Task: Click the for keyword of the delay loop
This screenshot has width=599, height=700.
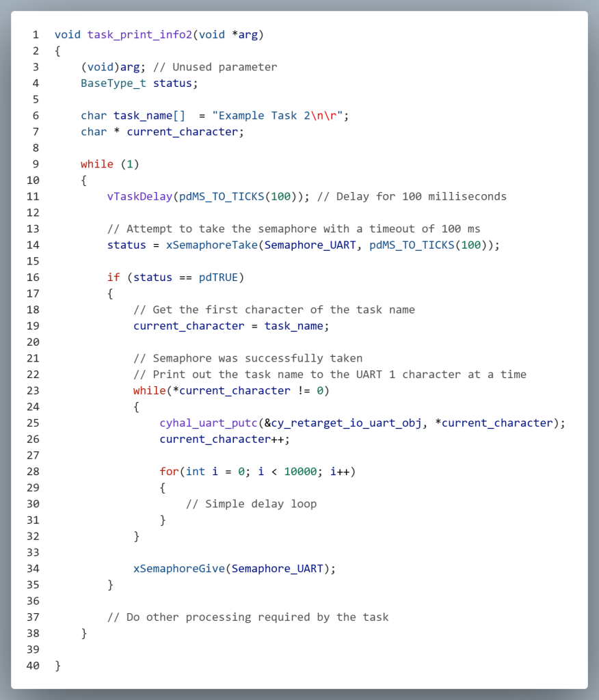Action: coord(169,472)
